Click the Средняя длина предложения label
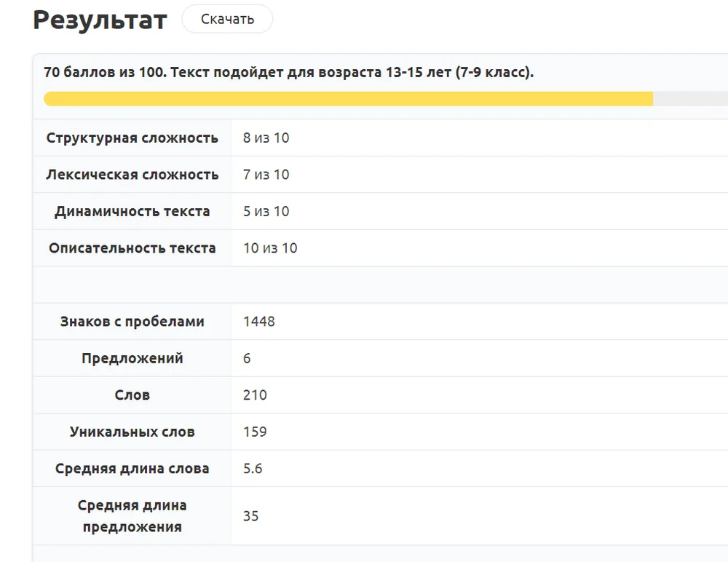 pyautogui.click(x=132, y=515)
